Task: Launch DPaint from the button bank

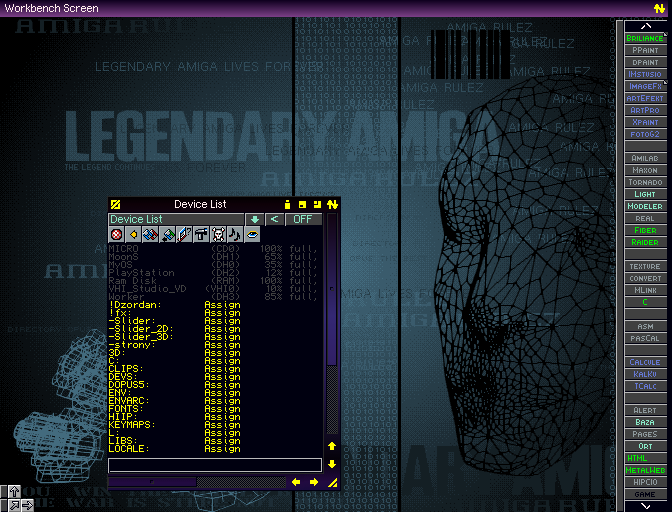Action: point(645,62)
